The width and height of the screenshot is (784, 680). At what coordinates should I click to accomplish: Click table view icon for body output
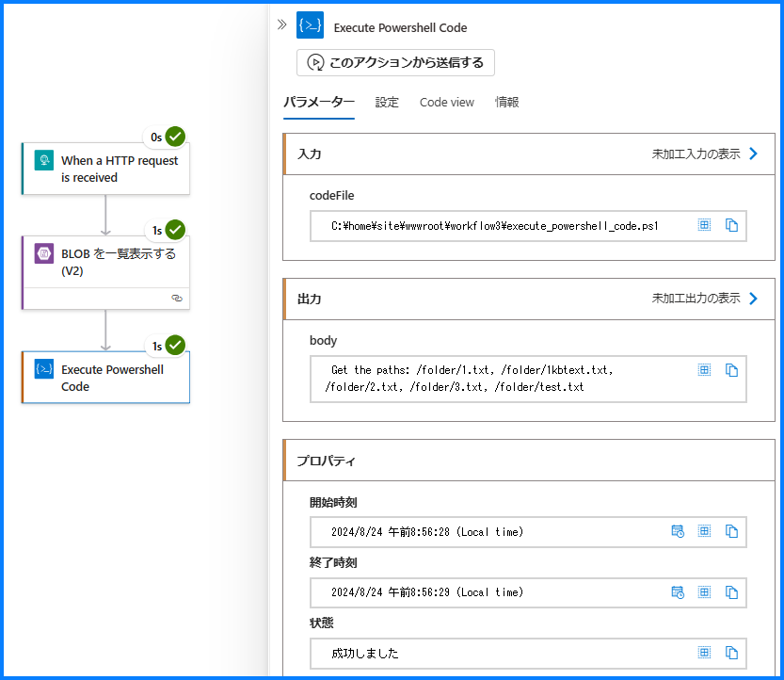point(704,370)
